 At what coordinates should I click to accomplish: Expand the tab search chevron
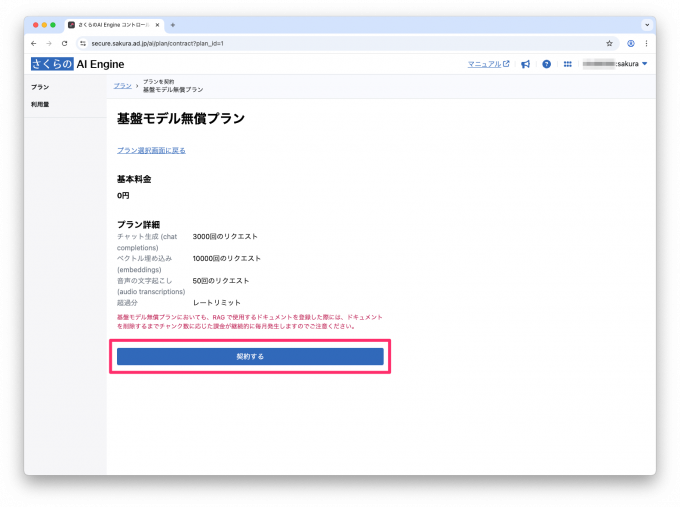(x=647, y=25)
